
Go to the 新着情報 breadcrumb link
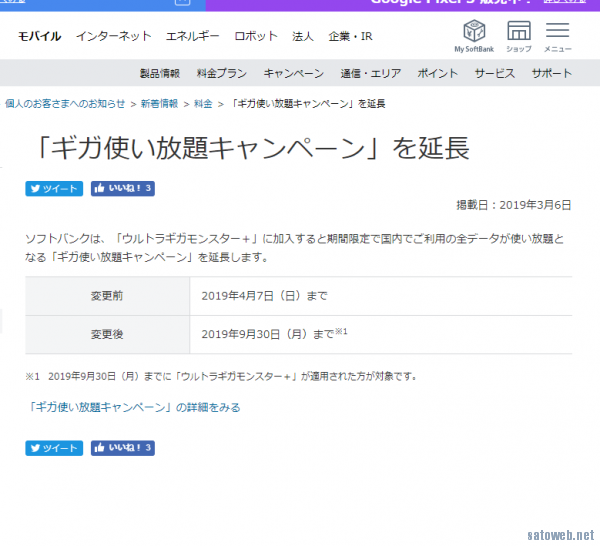click(159, 103)
